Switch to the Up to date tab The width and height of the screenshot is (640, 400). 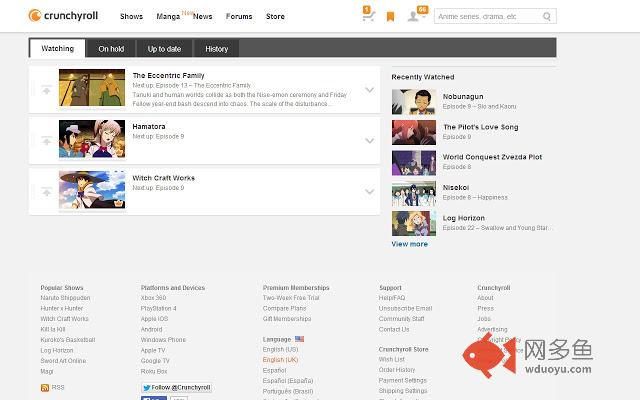[x=164, y=49]
